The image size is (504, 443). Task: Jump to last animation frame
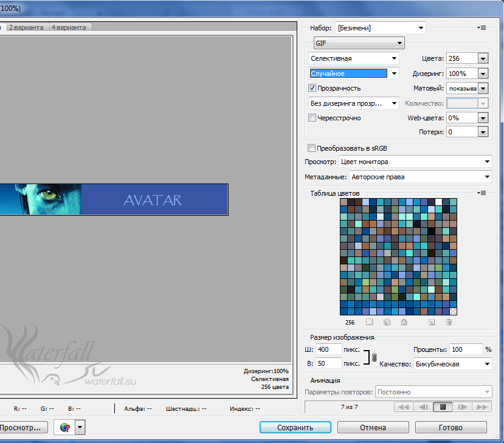[x=482, y=407]
